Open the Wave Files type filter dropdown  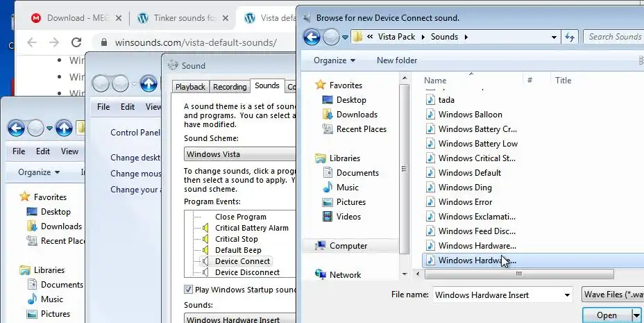coord(613,295)
